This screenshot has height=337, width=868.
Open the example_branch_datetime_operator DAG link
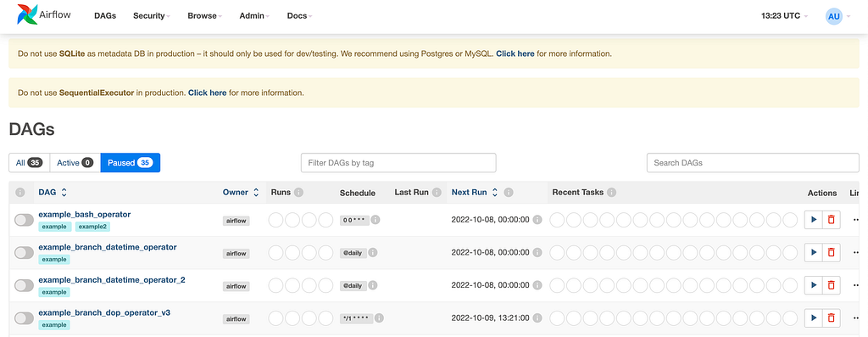(x=108, y=247)
